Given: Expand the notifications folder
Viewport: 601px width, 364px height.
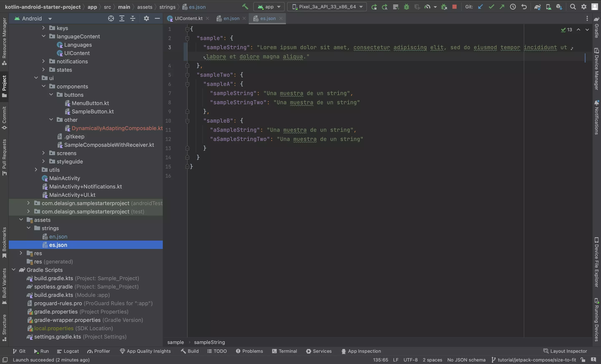Looking at the screenshot, I should pyautogui.click(x=43, y=61).
